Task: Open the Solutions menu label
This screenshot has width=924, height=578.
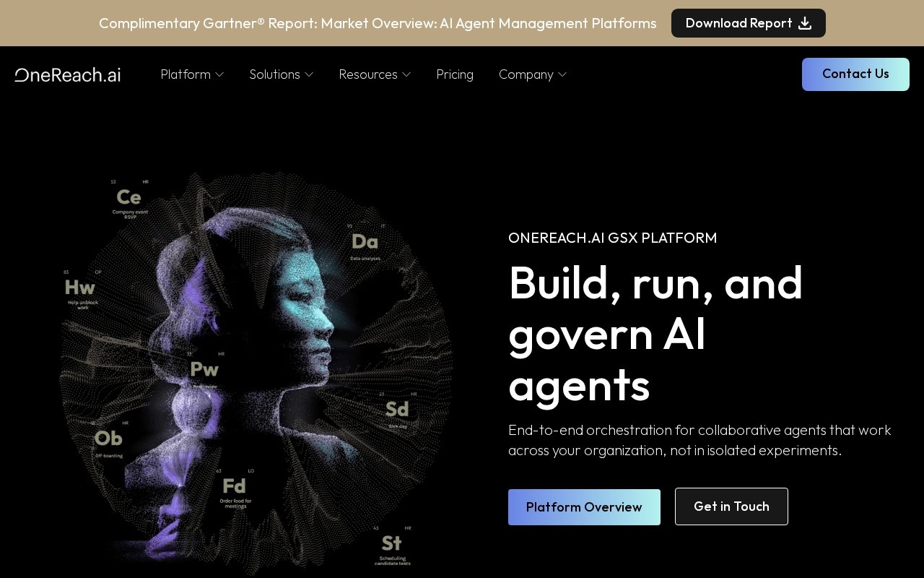Action: (274, 74)
